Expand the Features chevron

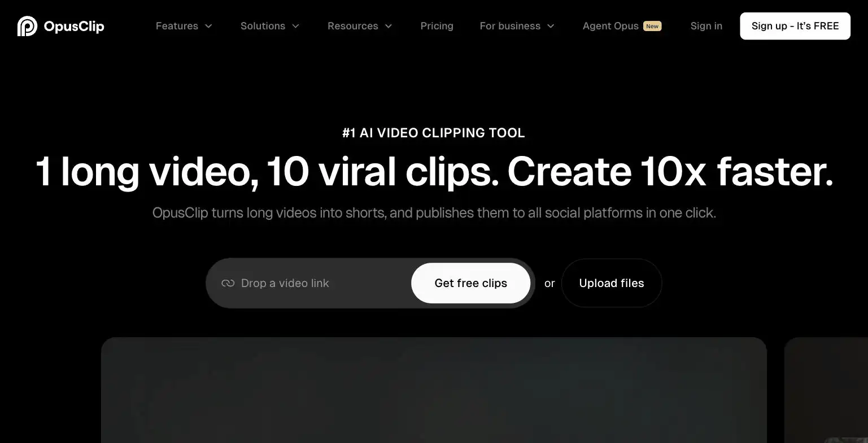point(208,26)
